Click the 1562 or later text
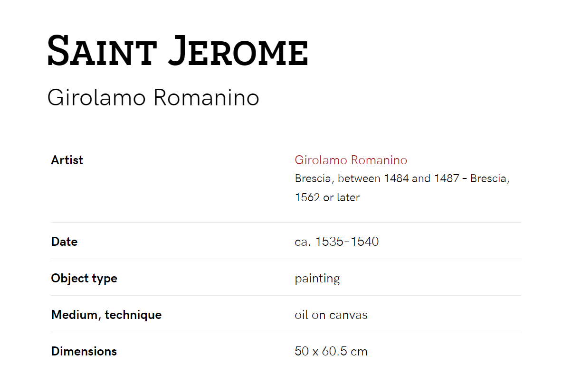This screenshot has width=562, height=392. tap(327, 197)
